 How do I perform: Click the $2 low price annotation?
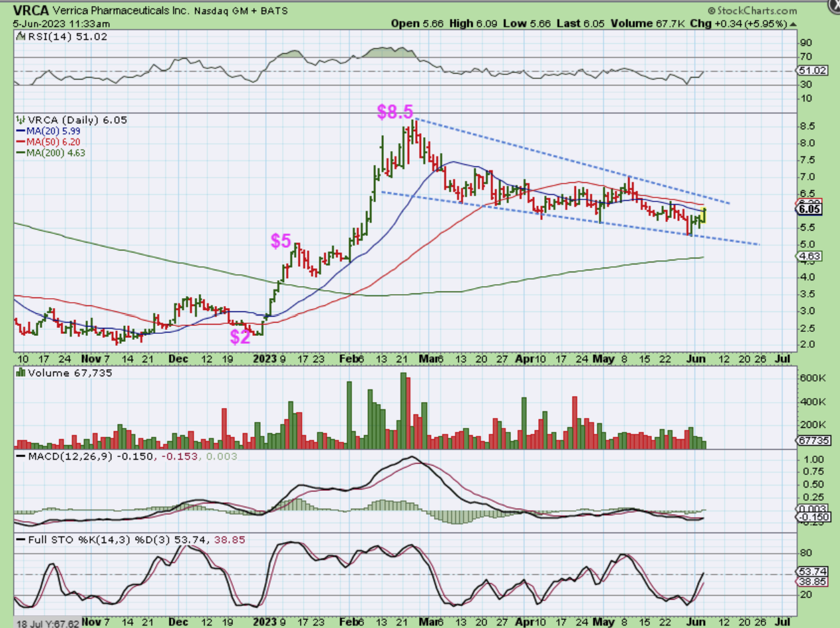click(x=240, y=337)
